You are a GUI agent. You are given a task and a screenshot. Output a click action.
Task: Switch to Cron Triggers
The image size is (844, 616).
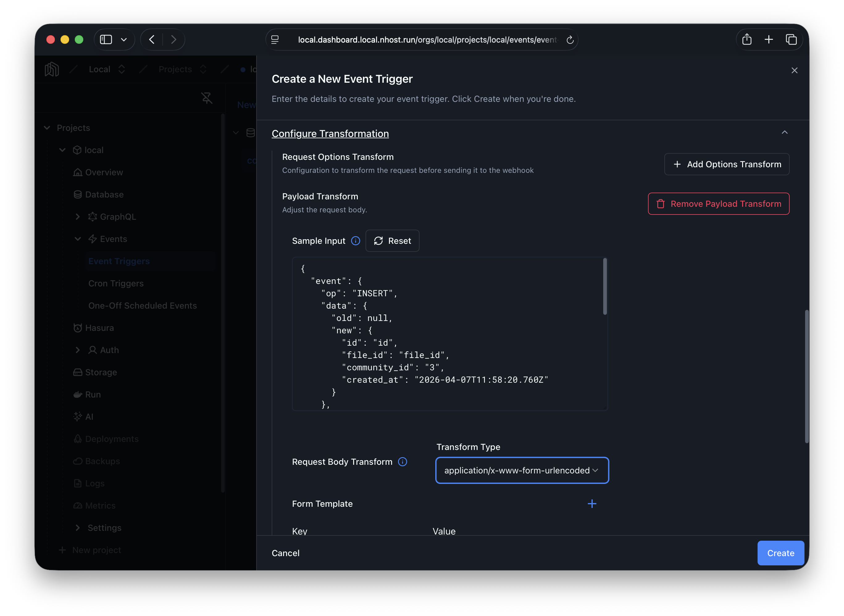pyautogui.click(x=116, y=283)
